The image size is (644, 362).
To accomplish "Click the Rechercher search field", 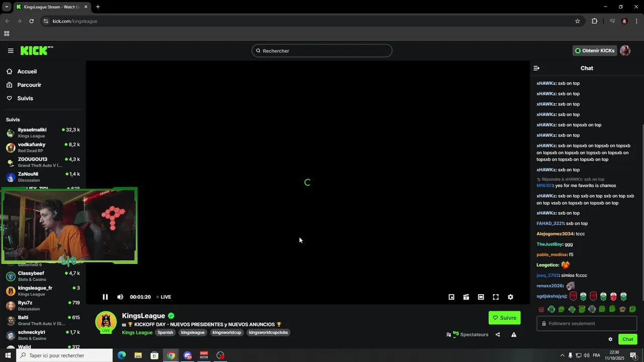I will 322,51.
